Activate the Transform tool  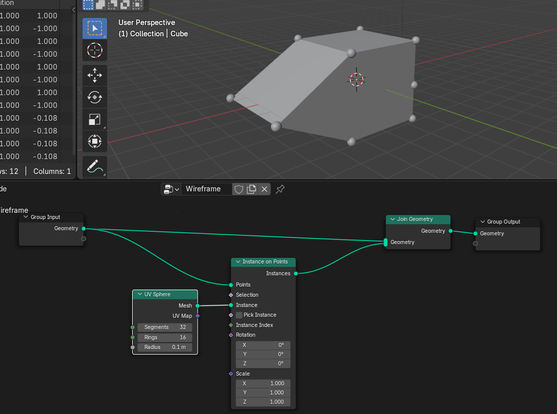pyautogui.click(x=94, y=141)
